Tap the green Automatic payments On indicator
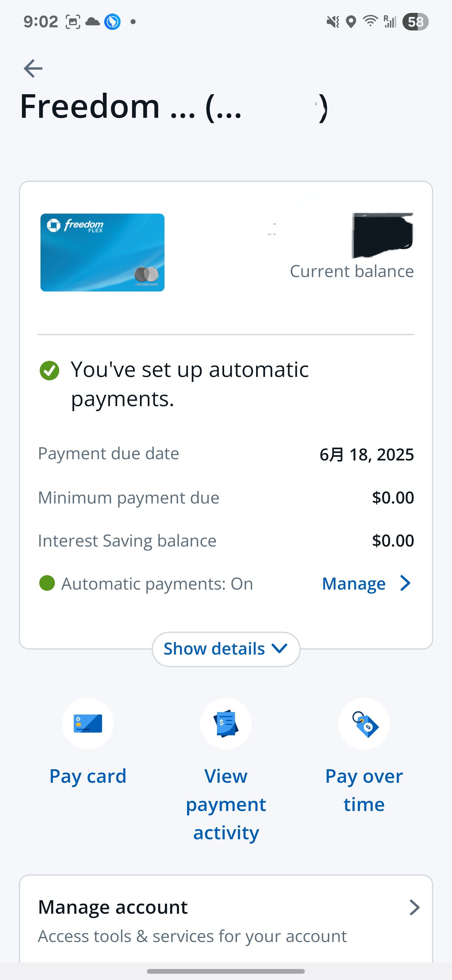The height and width of the screenshot is (980, 452). point(47,583)
